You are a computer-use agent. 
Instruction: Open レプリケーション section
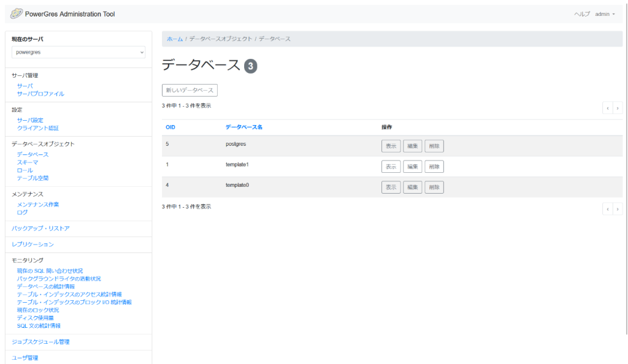coord(33,245)
